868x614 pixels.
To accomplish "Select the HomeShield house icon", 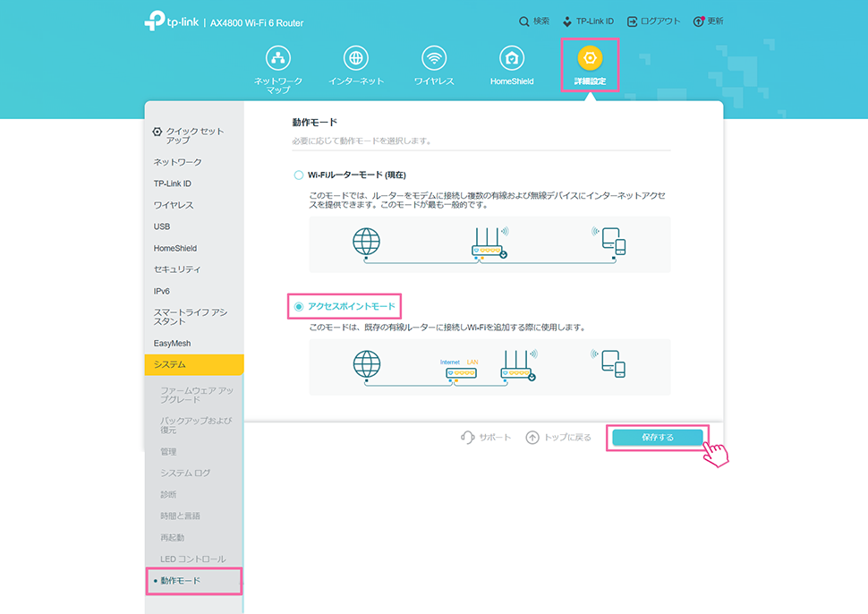I will coord(512,59).
